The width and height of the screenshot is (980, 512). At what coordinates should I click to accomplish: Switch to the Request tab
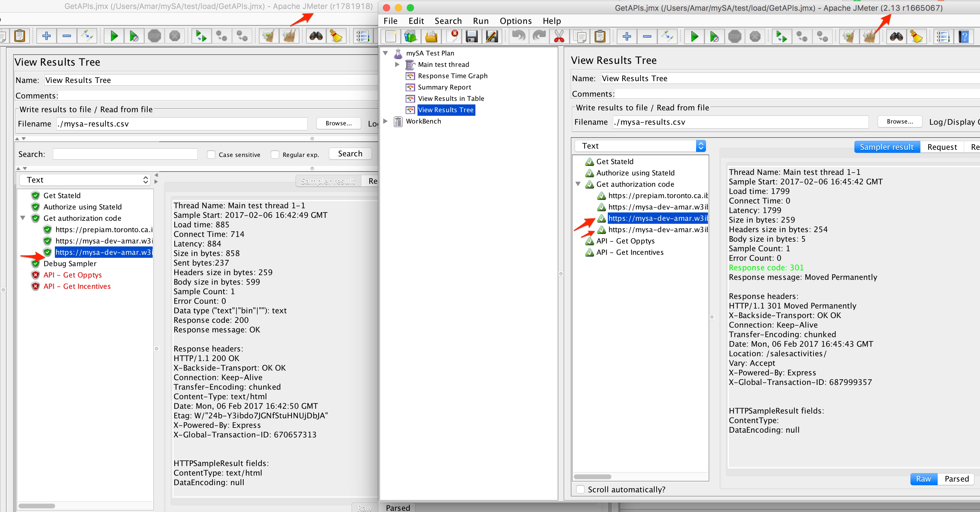point(942,146)
